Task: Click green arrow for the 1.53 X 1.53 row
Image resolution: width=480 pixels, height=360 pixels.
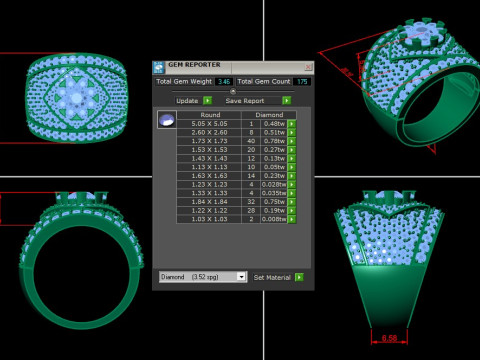Action: (292, 150)
